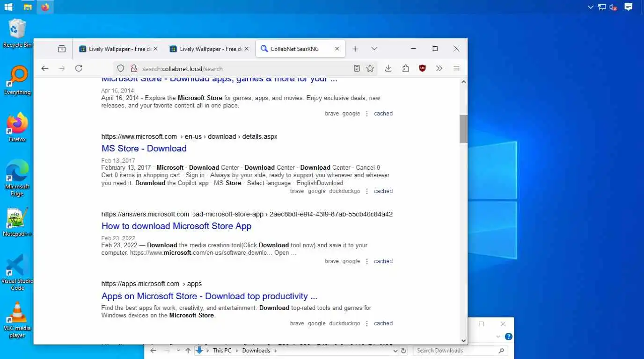Select the VLC media player desktop shortcut
The image size is (644, 359).
(x=17, y=320)
